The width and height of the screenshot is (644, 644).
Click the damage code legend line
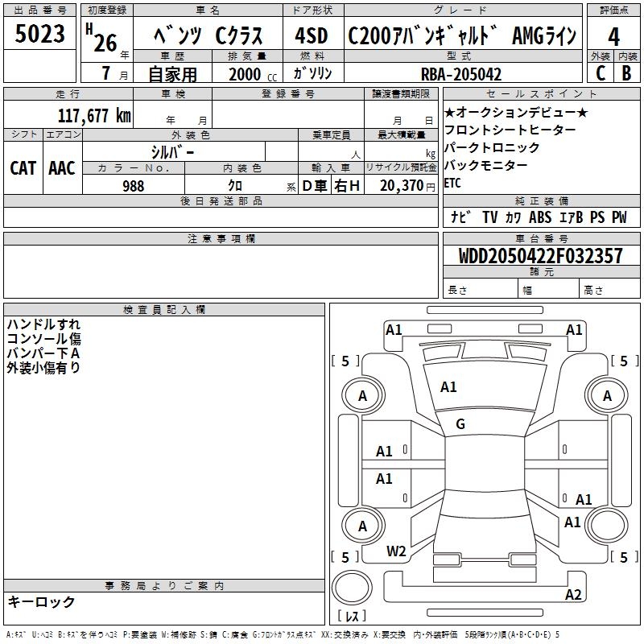point(283,634)
